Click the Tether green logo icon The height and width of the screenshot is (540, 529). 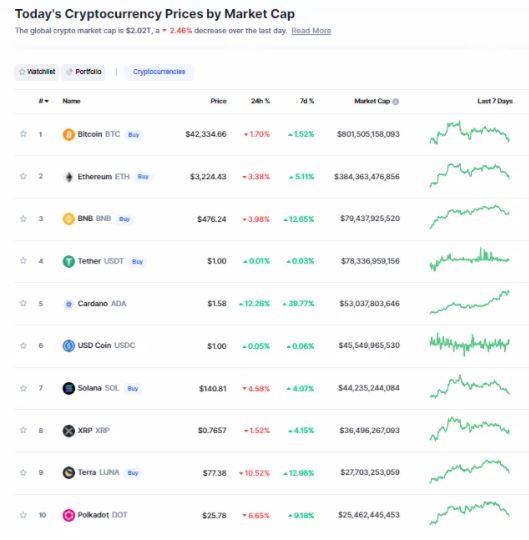pos(69,261)
